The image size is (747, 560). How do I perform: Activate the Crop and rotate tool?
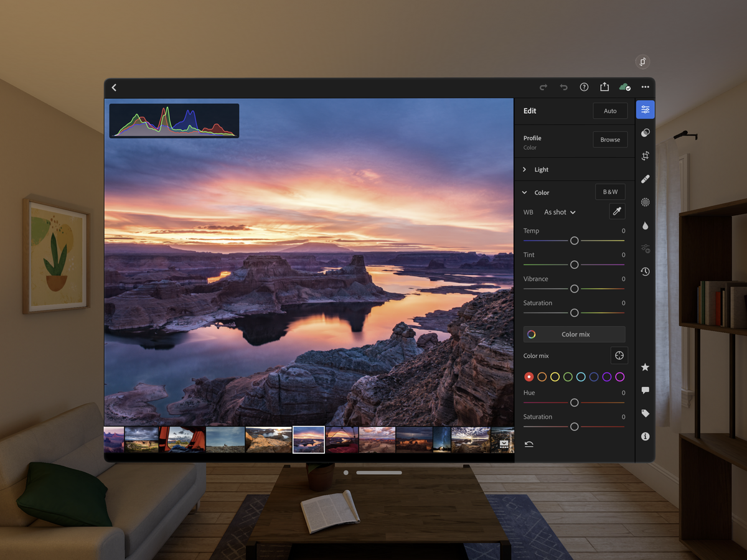click(x=645, y=156)
